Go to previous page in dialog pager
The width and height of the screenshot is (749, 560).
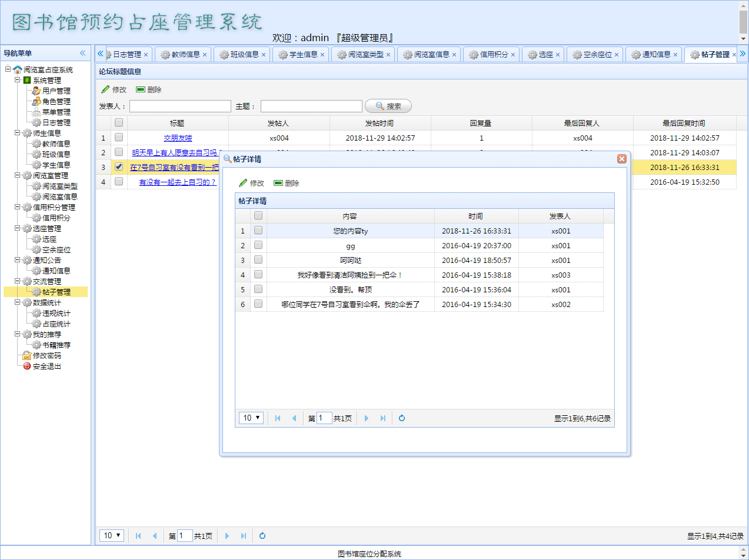point(294,418)
